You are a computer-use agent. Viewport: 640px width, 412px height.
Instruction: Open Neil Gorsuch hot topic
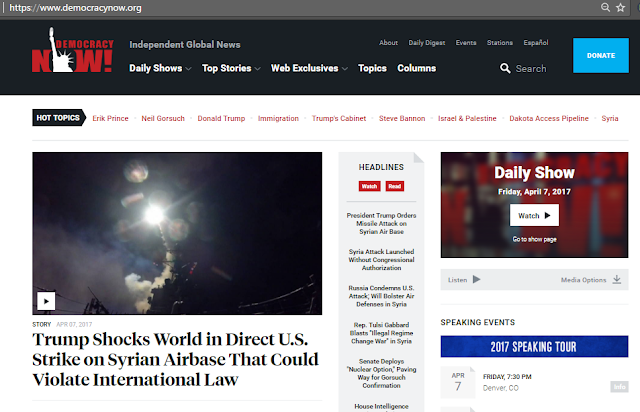point(163,118)
